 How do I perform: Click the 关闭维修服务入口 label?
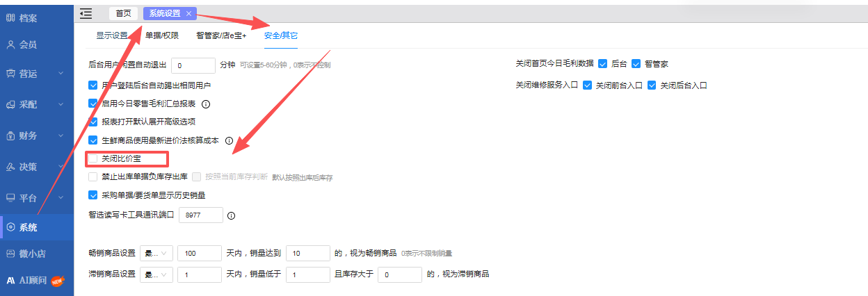pos(547,86)
